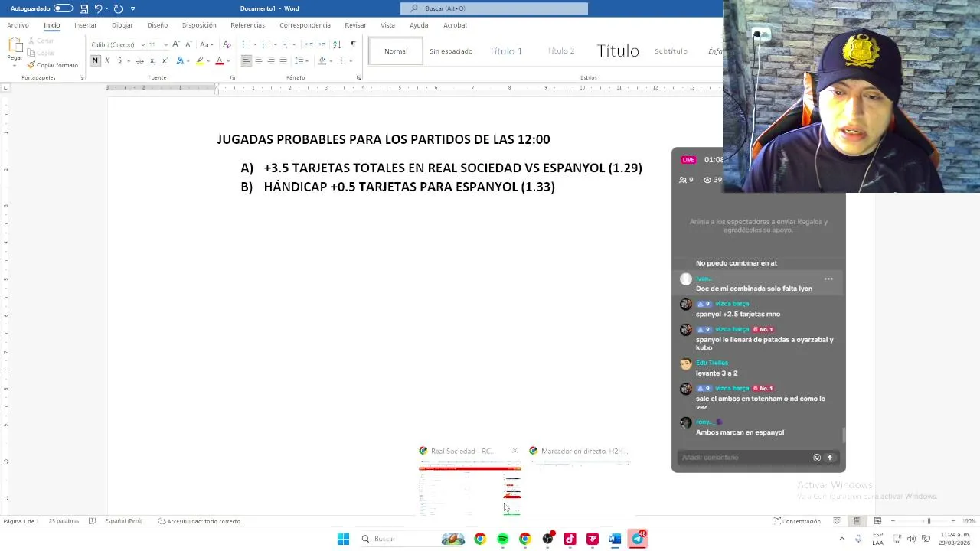The width and height of the screenshot is (980, 551).
Task: Apply yellow text highlight color
Action: tap(200, 60)
